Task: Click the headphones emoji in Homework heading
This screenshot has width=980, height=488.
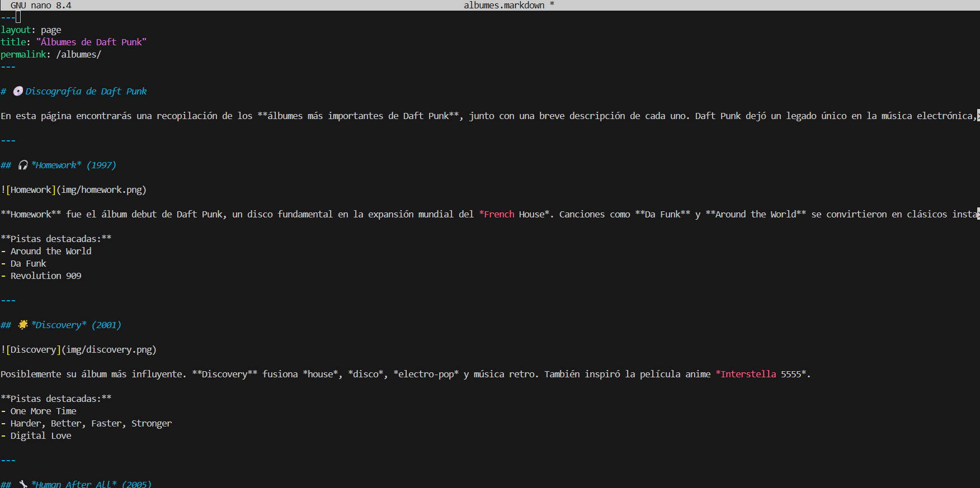Action: [x=23, y=165]
